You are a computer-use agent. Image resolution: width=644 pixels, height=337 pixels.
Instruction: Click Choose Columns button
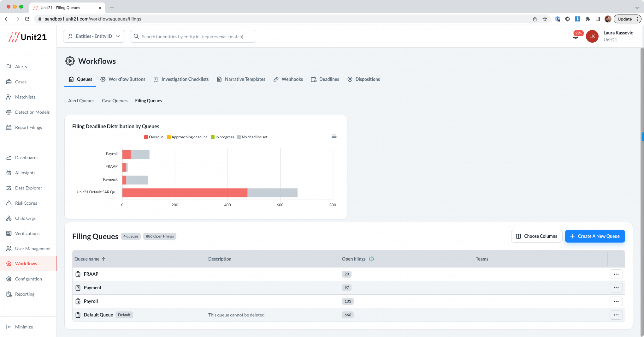coord(536,236)
